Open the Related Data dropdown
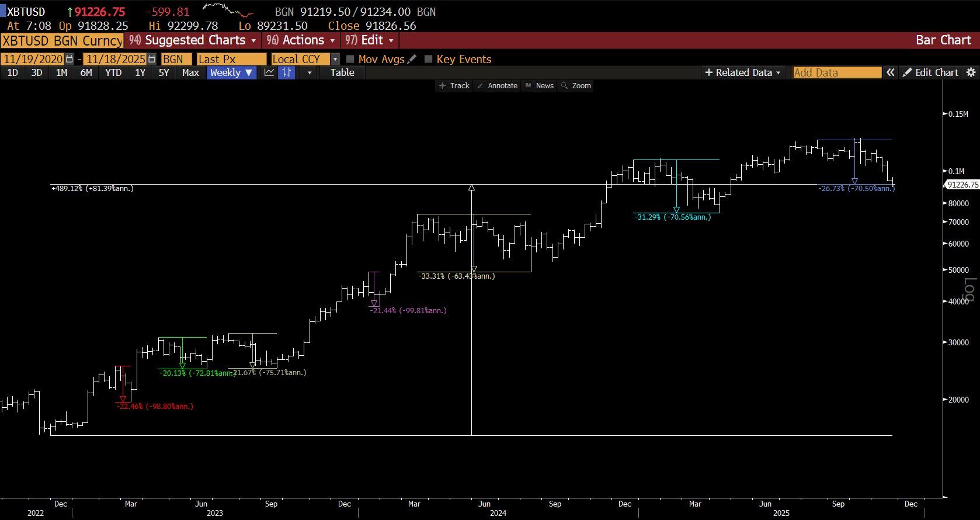This screenshot has height=520, width=980. point(742,72)
